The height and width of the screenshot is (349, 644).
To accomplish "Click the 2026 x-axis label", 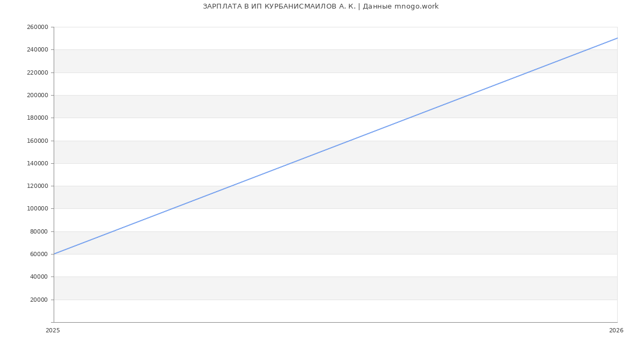I will point(616,331).
